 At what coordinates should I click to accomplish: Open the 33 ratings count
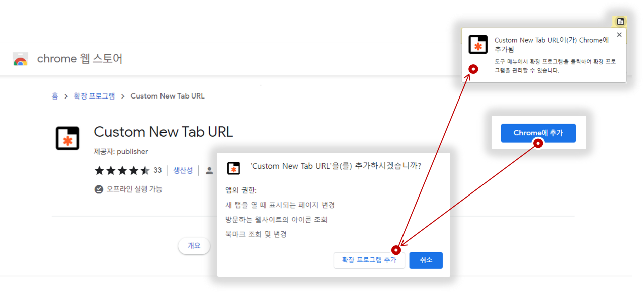[158, 170]
